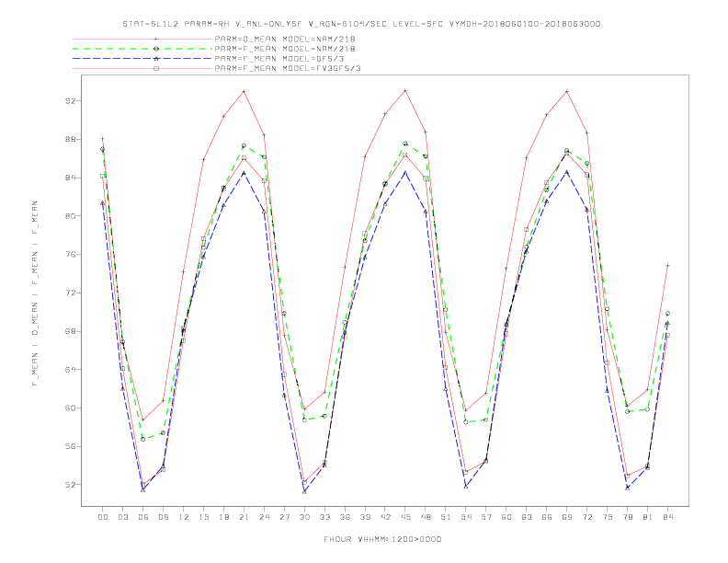Screen dimensions: 728x563
Task: Select legend label PARM=O_MEAN MODEL=NAM/218
Action: pos(285,39)
